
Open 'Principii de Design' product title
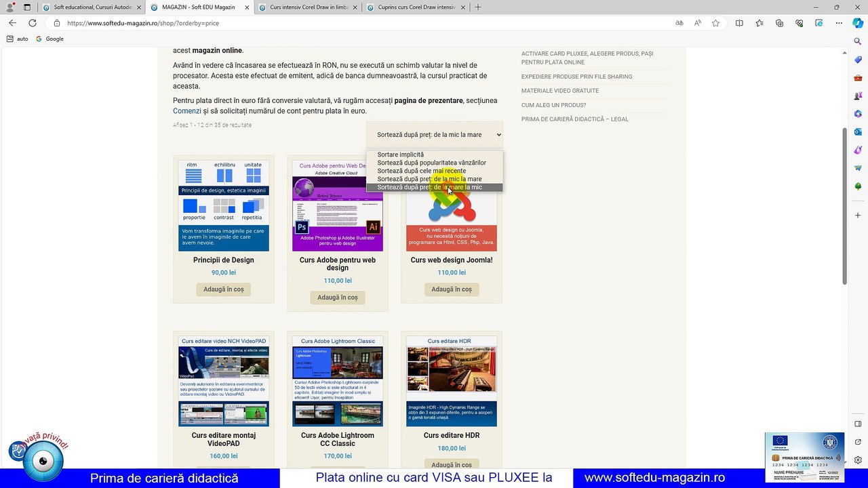(x=224, y=260)
